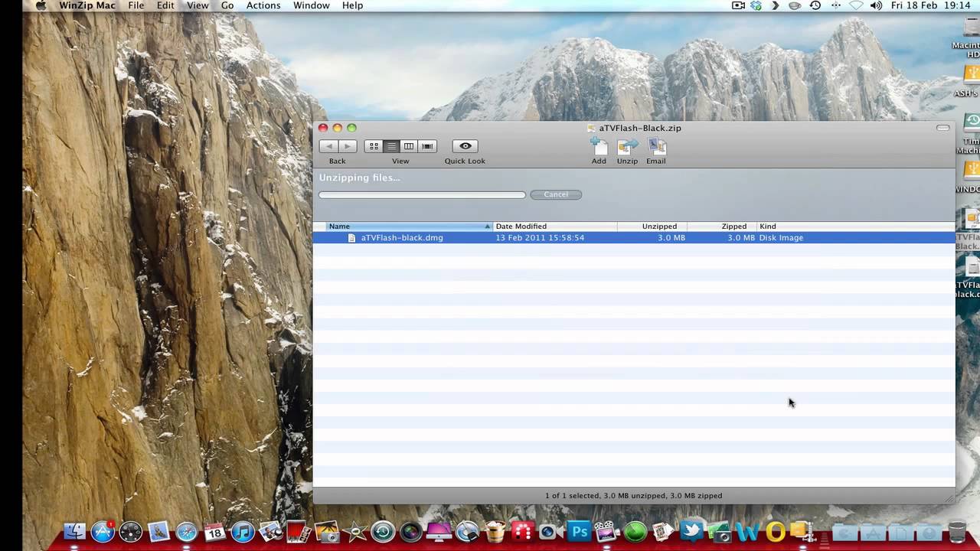Switch to cover flow view mode

[427, 146]
